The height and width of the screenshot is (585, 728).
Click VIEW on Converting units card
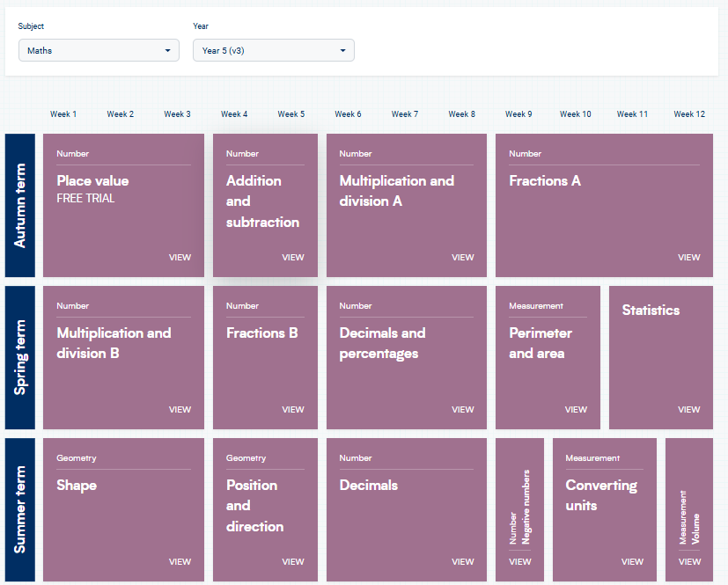point(632,562)
